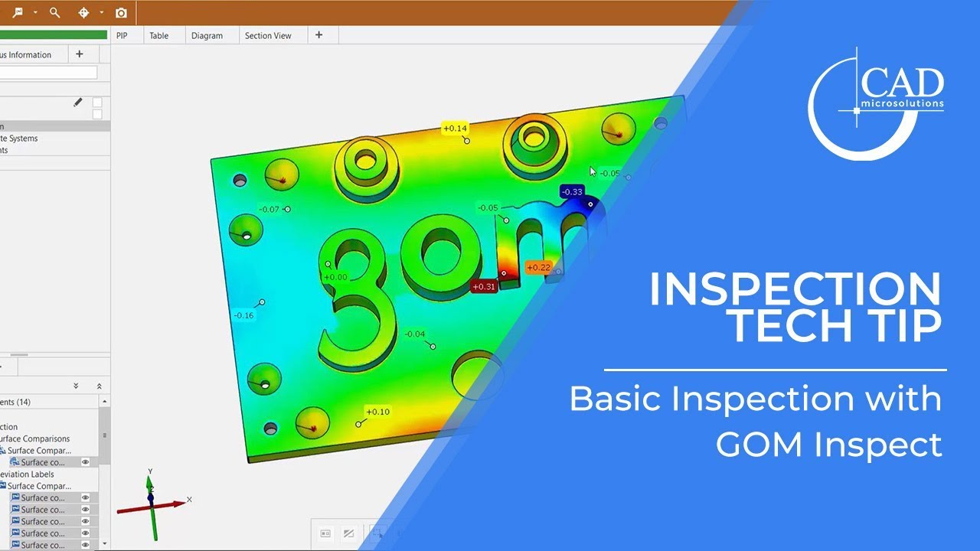Click the camera snapshot icon
The width and height of the screenshot is (980, 551).
tap(121, 13)
